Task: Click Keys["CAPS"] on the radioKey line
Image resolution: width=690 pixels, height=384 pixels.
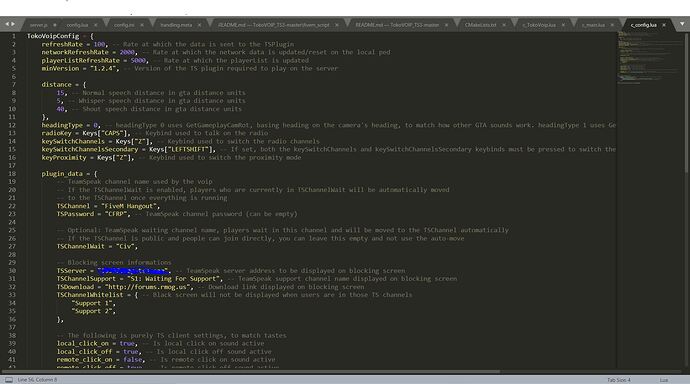Action: click(106, 133)
